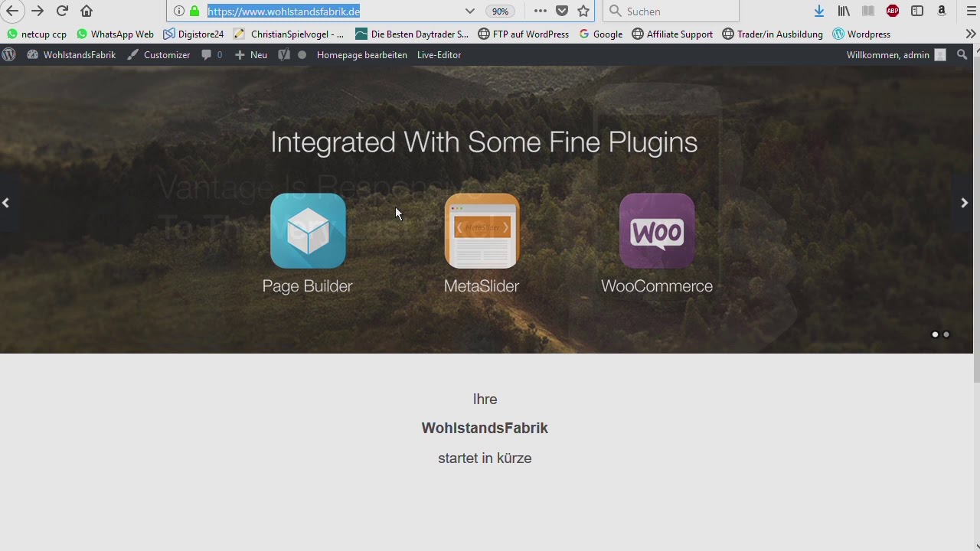
Task: Click the startet in kürze text
Action: point(485,458)
